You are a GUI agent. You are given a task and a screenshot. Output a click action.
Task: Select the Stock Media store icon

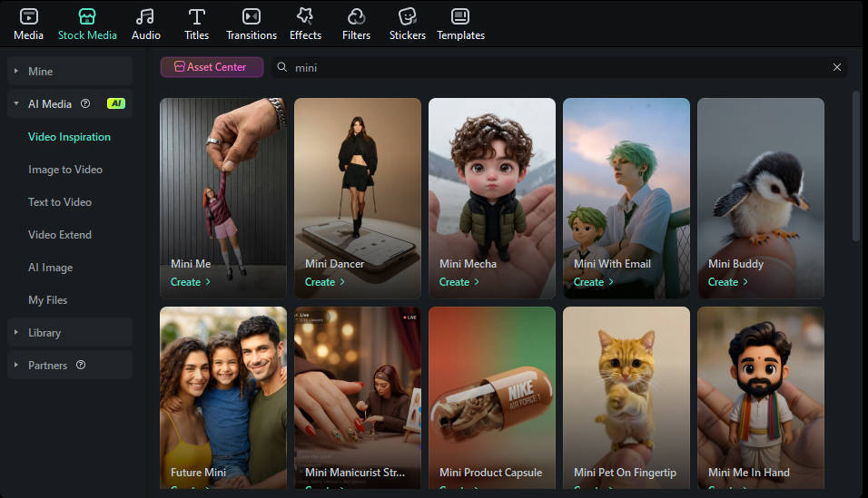click(x=87, y=16)
